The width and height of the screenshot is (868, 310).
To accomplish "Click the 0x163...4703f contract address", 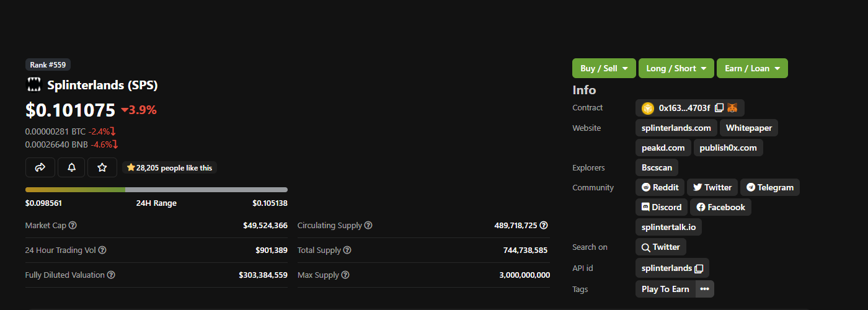I will tap(684, 108).
